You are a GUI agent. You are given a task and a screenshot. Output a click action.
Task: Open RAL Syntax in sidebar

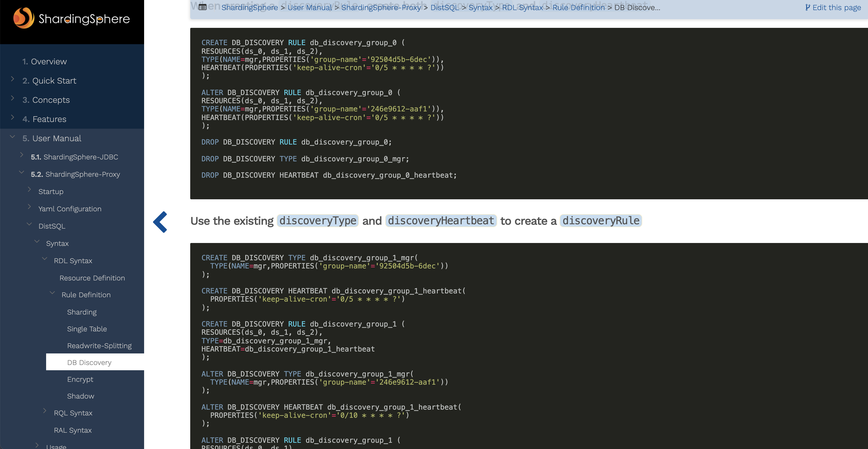pyautogui.click(x=73, y=430)
